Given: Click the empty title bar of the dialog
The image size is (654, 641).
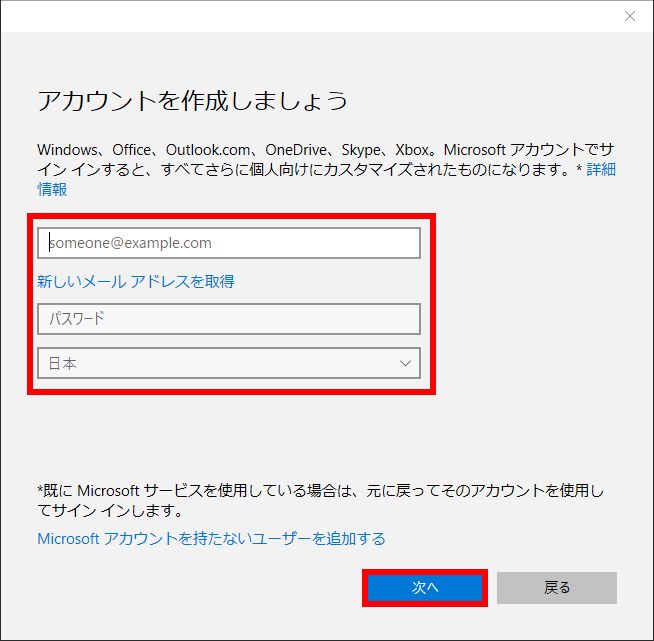Looking at the screenshot, I should click(300, 16).
